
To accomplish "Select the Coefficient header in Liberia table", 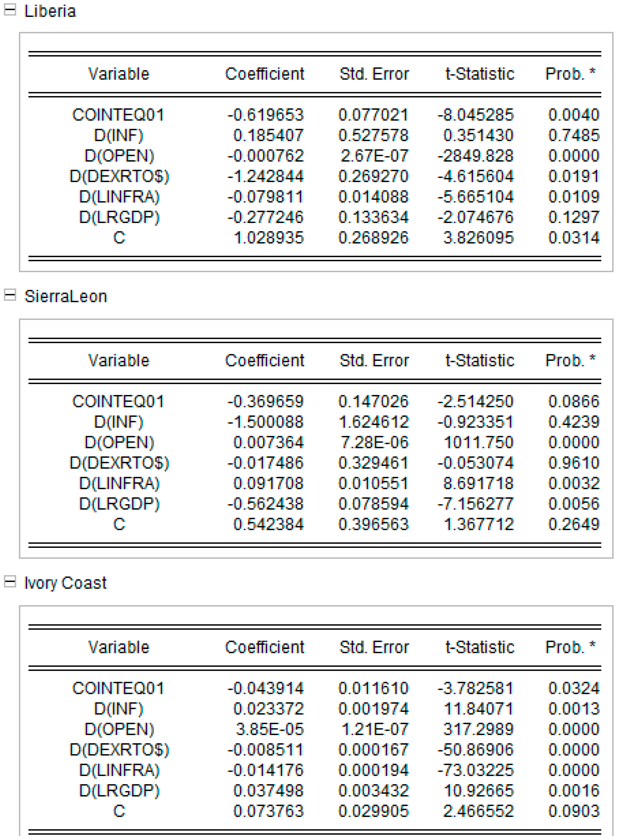I will point(265,74).
